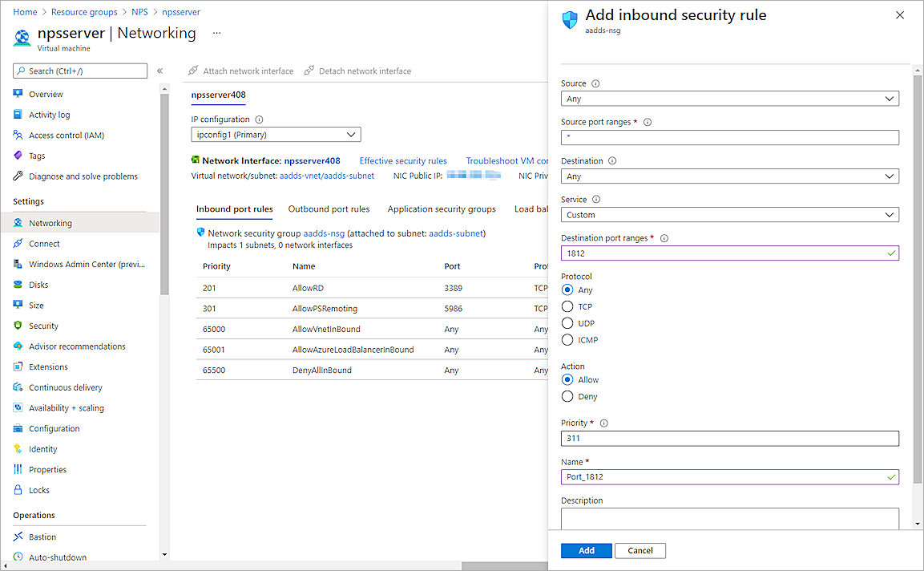This screenshot has height=571, width=924.
Task: Click the Activity log icon in sidebar
Action: tap(18, 115)
